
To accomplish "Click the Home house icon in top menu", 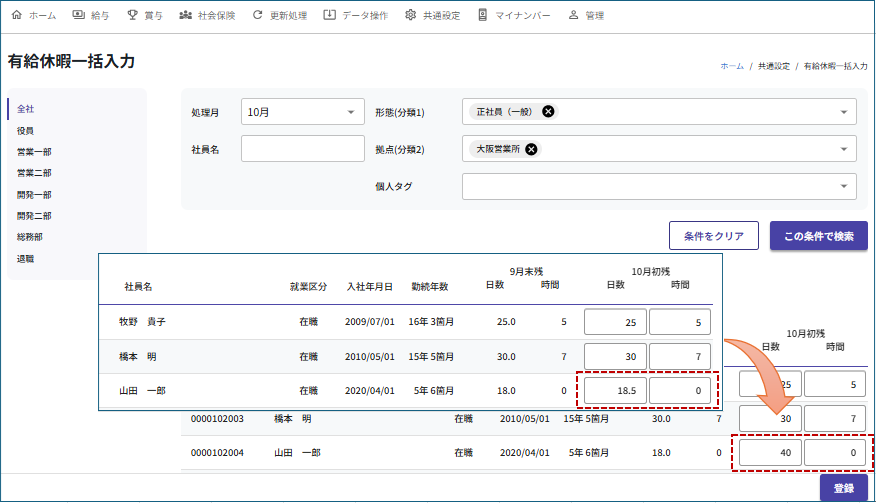I will [x=16, y=15].
